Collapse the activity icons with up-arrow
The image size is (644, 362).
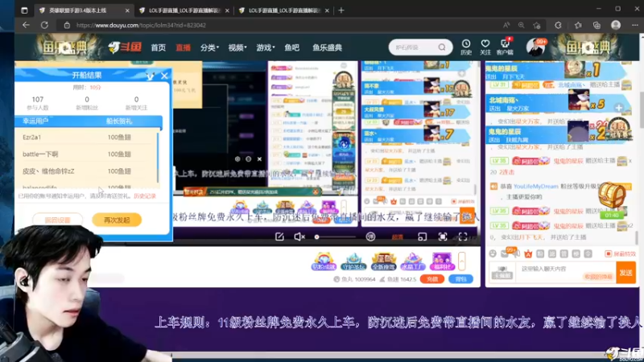pos(461,261)
